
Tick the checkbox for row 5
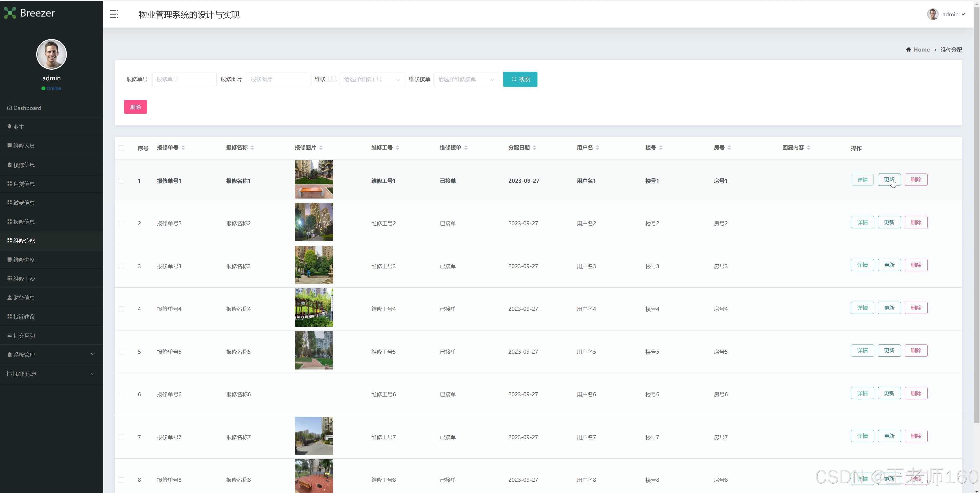point(121,352)
